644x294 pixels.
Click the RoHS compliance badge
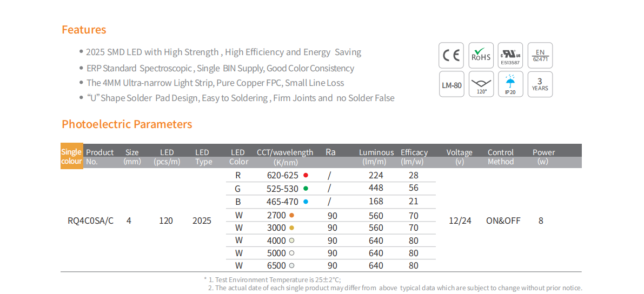coord(481,56)
